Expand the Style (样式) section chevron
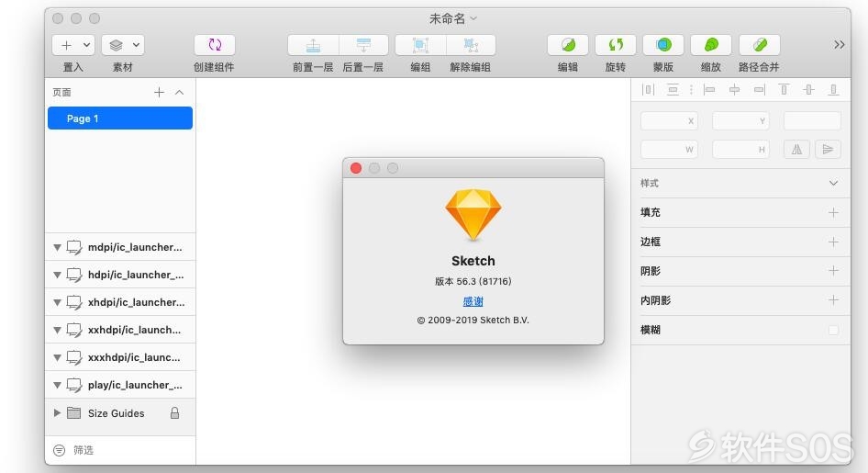This screenshot has width=868, height=473. point(833,184)
